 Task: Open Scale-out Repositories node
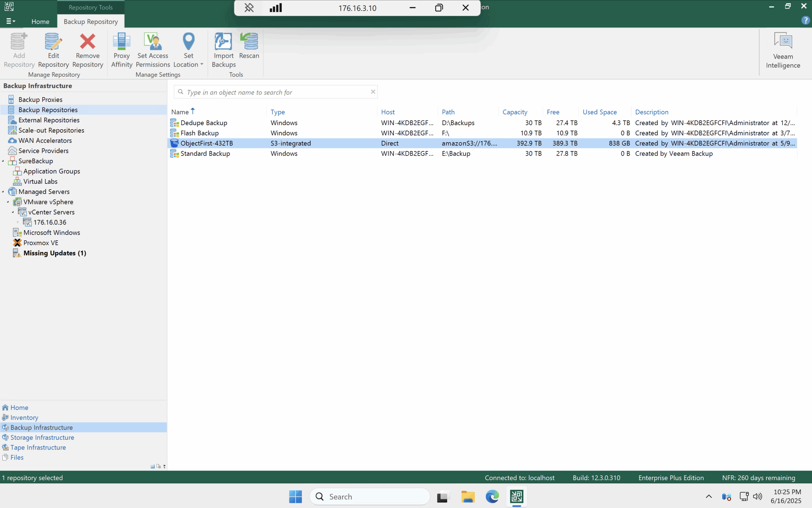[51, 130]
